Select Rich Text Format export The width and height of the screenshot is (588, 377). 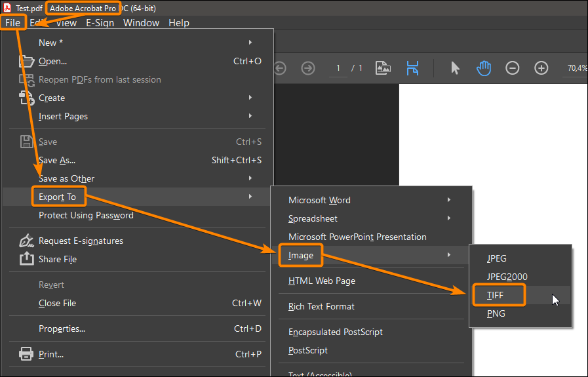pyautogui.click(x=371, y=306)
